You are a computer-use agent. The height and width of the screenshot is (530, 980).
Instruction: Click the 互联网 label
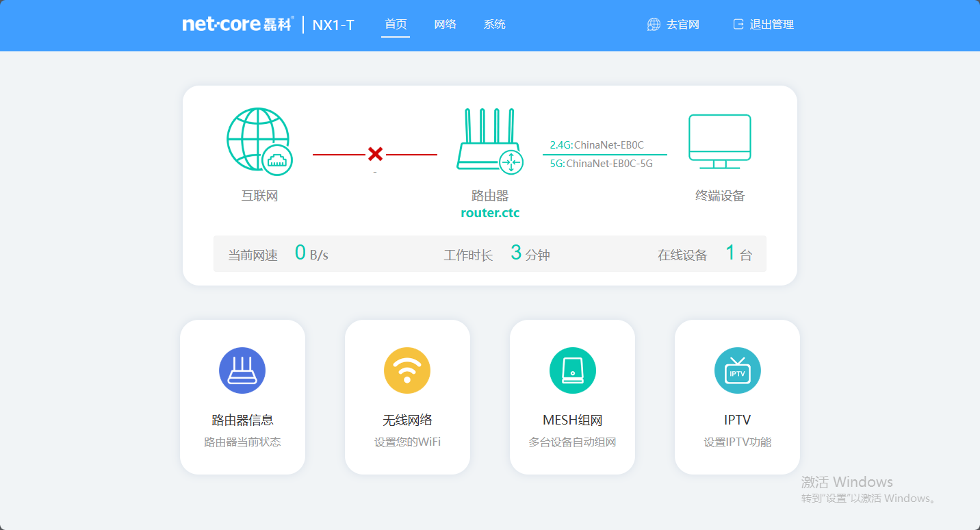click(x=260, y=196)
